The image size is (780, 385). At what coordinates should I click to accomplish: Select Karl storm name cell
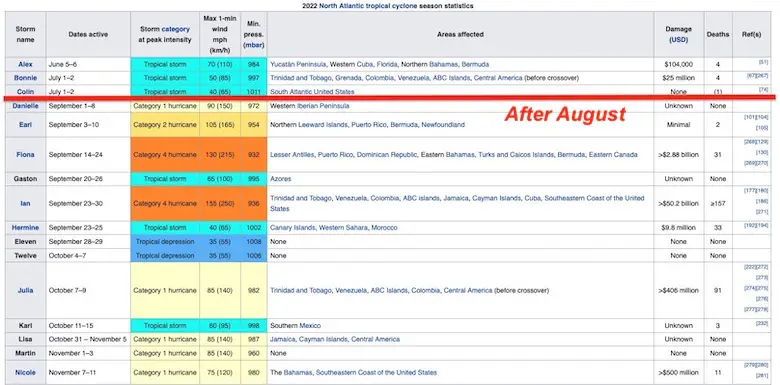tap(25, 326)
